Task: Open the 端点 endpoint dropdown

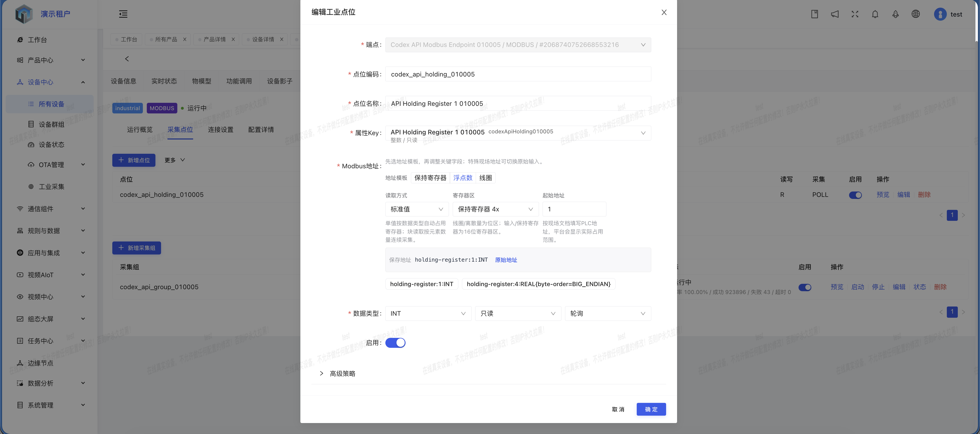Action: click(x=518, y=45)
